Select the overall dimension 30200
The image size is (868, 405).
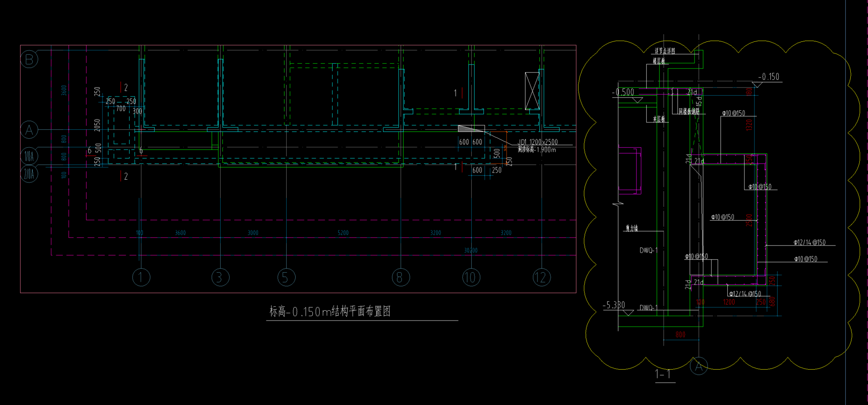(x=471, y=250)
